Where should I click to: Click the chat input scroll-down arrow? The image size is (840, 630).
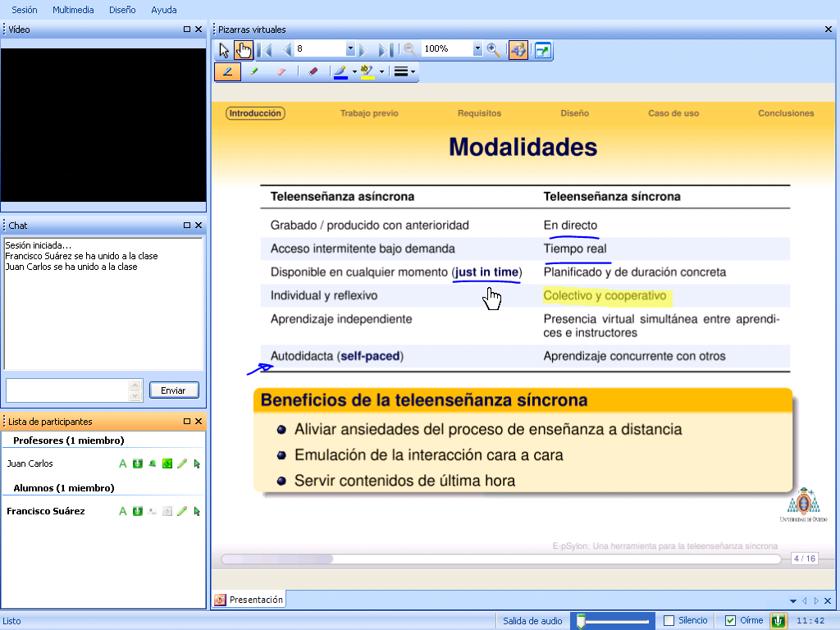pyautogui.click(x=135, y=396)
